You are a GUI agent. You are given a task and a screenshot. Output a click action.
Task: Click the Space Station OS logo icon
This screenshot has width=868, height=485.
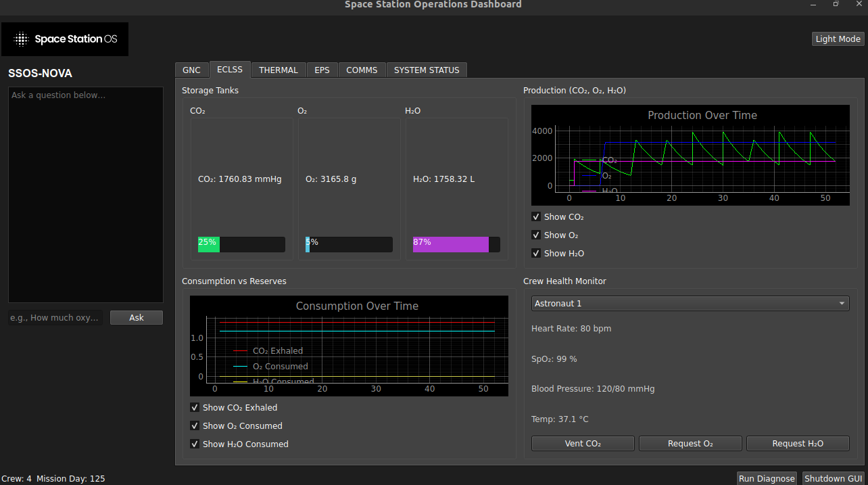point(21,39)
